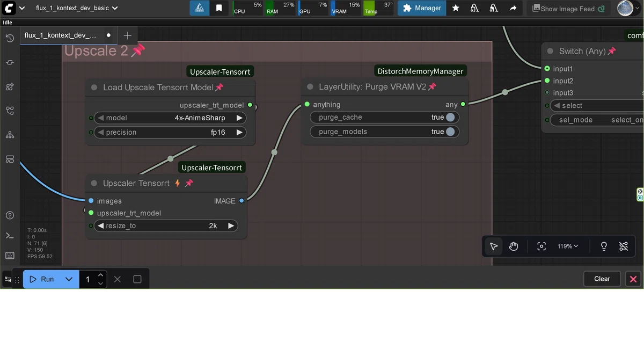Viewport: 644px width, 349px height.
Task: Open the model library sidebar icon
Action: pos(10,86)
